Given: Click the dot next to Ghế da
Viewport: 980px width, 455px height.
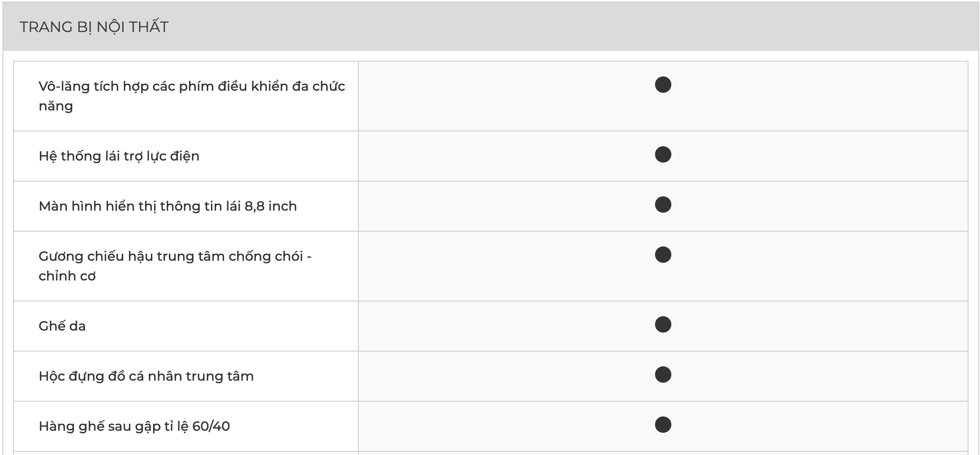Looking at the screenshot, I should click(663, 325).
